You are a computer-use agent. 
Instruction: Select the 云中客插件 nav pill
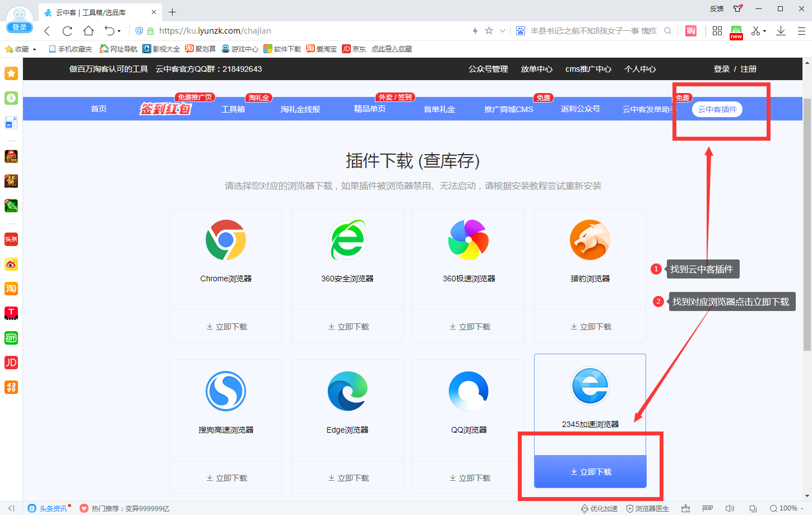click(717, 109)
